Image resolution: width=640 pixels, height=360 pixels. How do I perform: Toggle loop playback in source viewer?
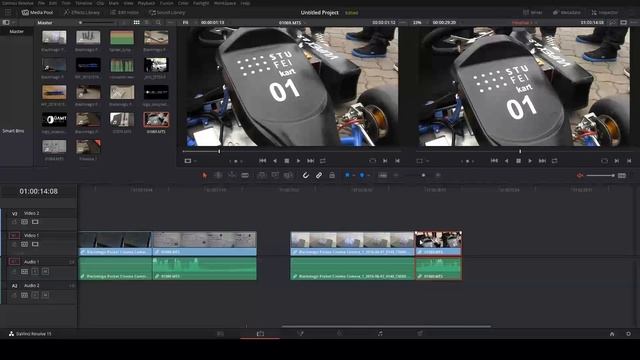[323, 161]
